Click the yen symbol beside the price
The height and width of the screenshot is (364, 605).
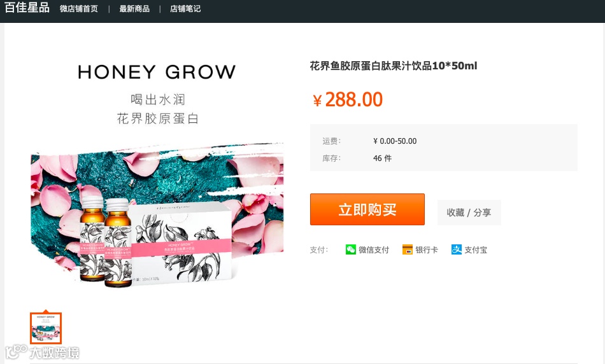pyautogui.click(x=317, y=101)
